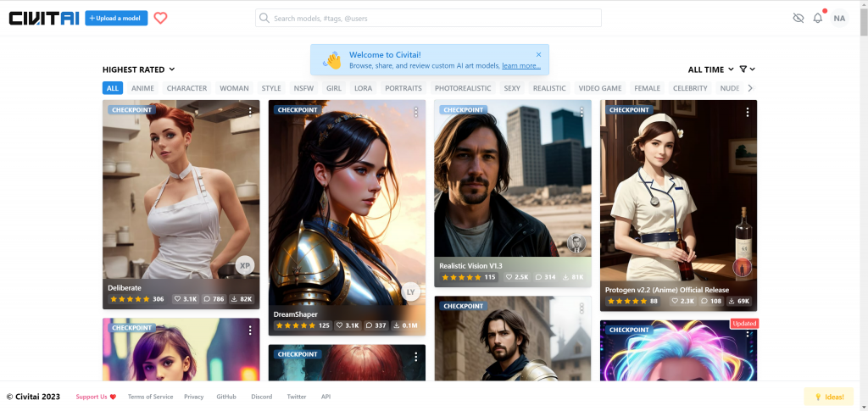Open the filter funnel dropdown
The height and width of the screenshot is (411, 868).
(748, 69)
